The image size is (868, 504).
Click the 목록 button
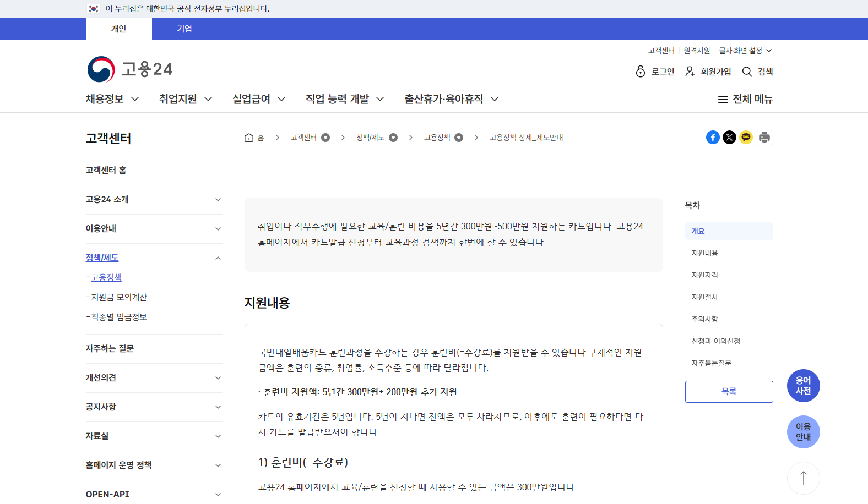pyautogui.click(x=729, y=392)
